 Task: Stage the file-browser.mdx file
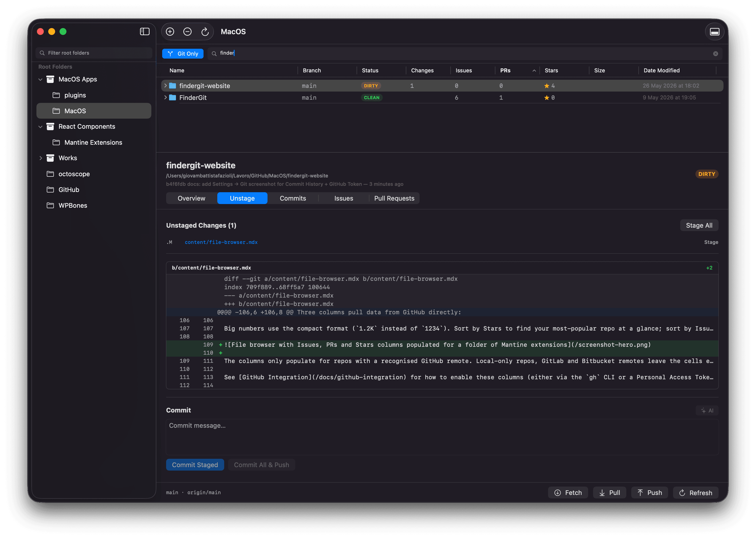711,242
